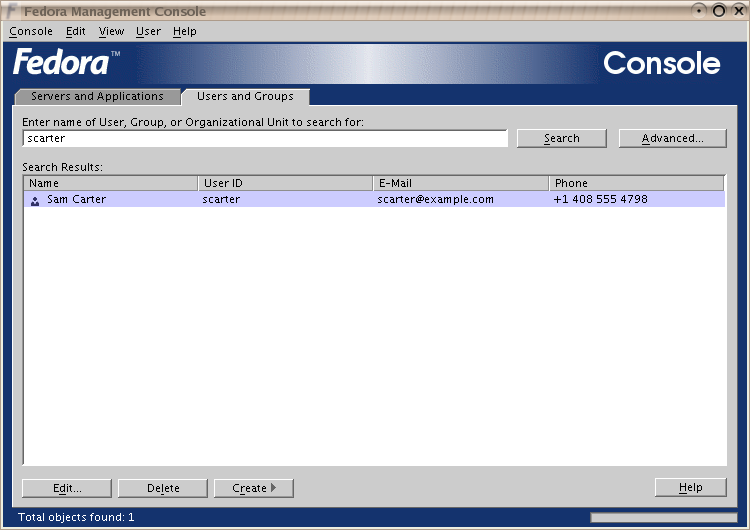Viewport: 750px width, 530px height.
Task: Sort results by Name column header
Action: (110, 183)
